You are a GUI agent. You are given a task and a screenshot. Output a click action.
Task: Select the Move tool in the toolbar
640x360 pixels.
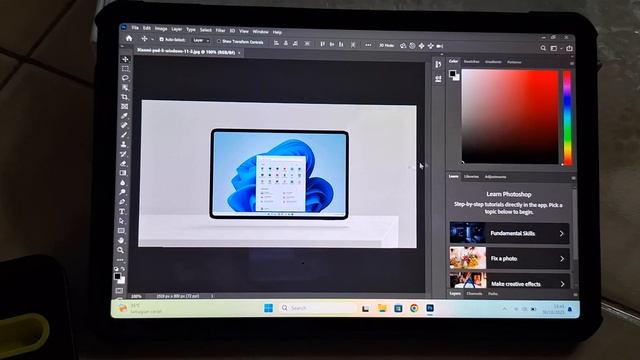[x=125, y=60]
